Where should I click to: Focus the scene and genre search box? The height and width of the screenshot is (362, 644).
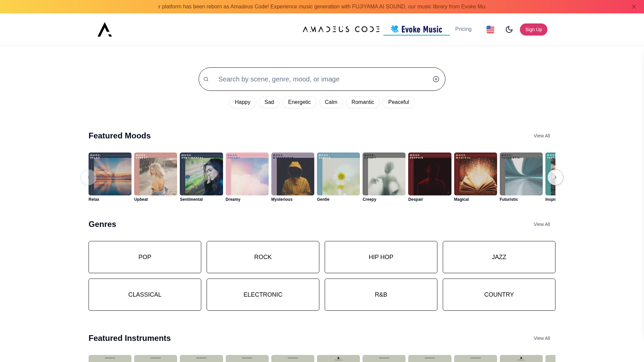click(x=322, y=79)
